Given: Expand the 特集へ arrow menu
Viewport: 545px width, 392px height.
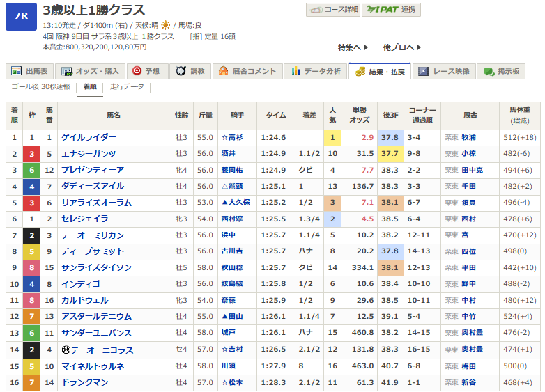Looking at the screenshot, I should (x=353, y=47).
